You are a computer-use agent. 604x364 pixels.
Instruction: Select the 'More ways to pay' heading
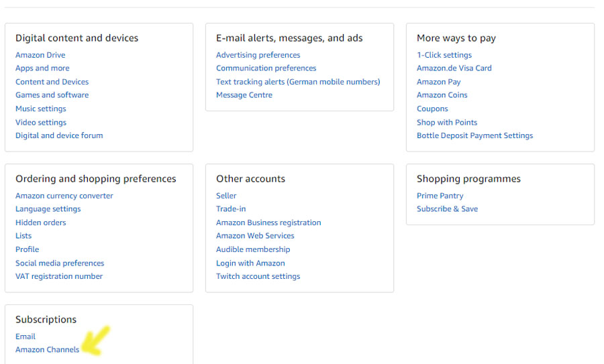click(x=456, y=38)
